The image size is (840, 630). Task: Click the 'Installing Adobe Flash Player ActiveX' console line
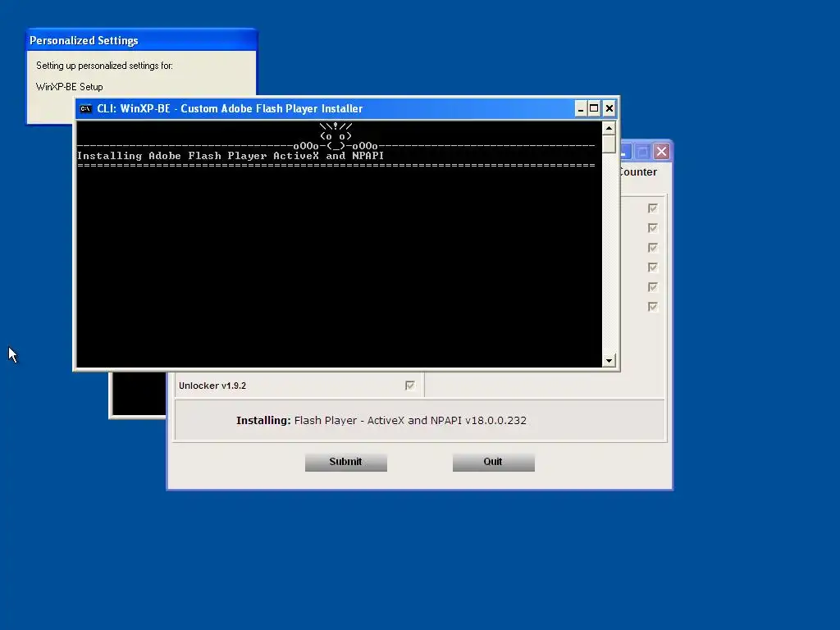point(231,156)
